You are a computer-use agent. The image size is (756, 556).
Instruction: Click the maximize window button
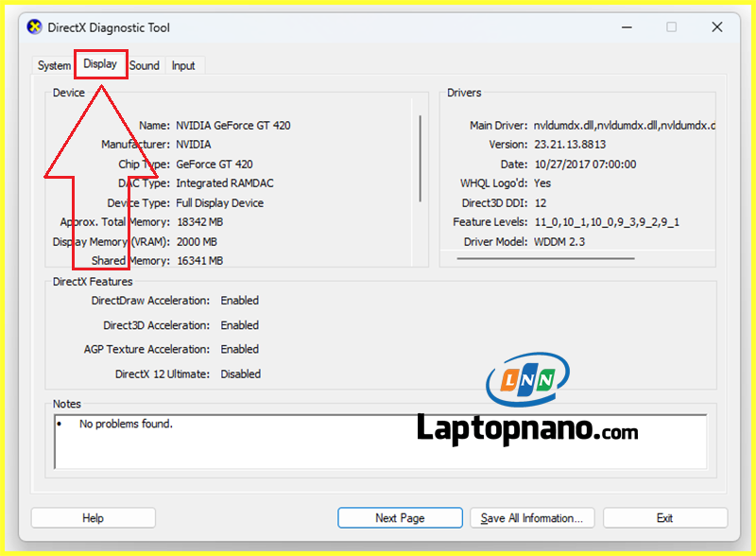click(671, 27)
